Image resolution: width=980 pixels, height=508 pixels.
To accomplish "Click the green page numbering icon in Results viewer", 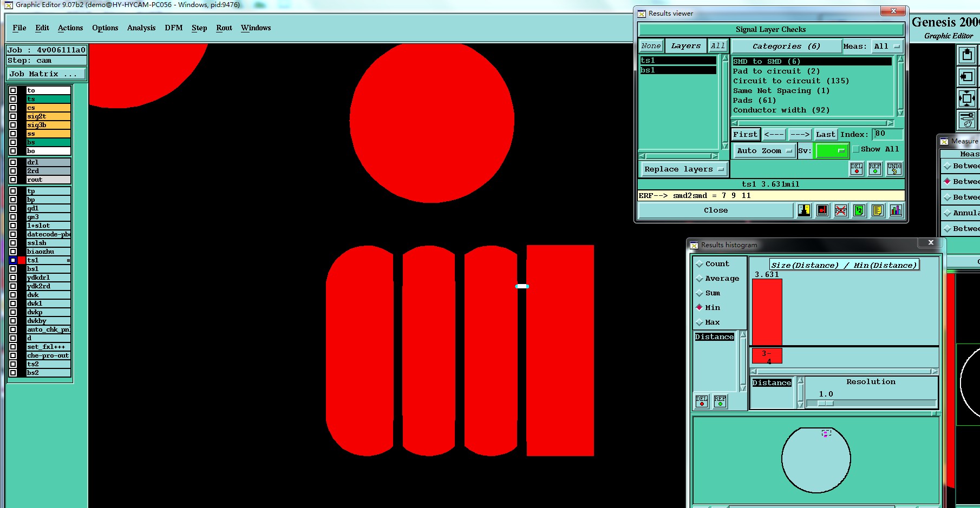I will tap(859, 210).
